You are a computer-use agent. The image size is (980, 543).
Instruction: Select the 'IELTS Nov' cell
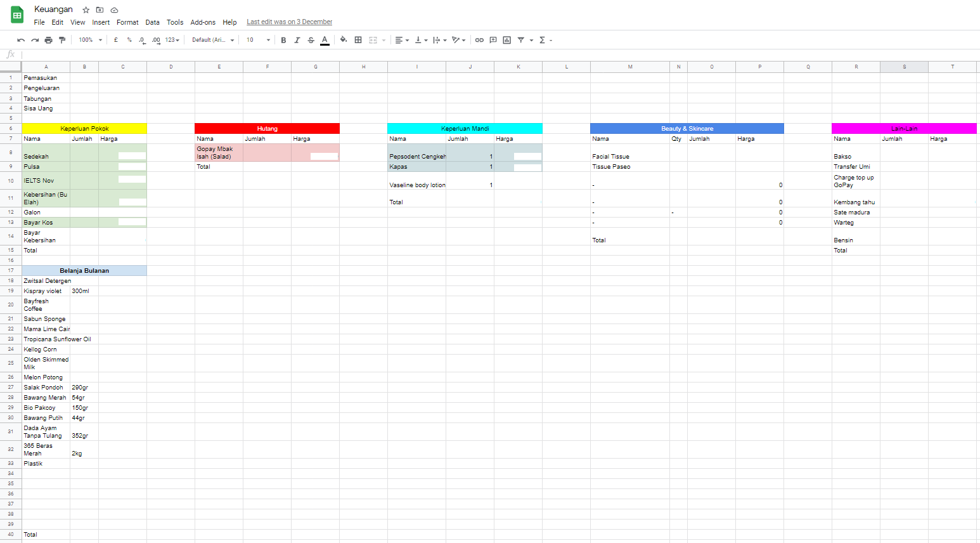[46, 181]
